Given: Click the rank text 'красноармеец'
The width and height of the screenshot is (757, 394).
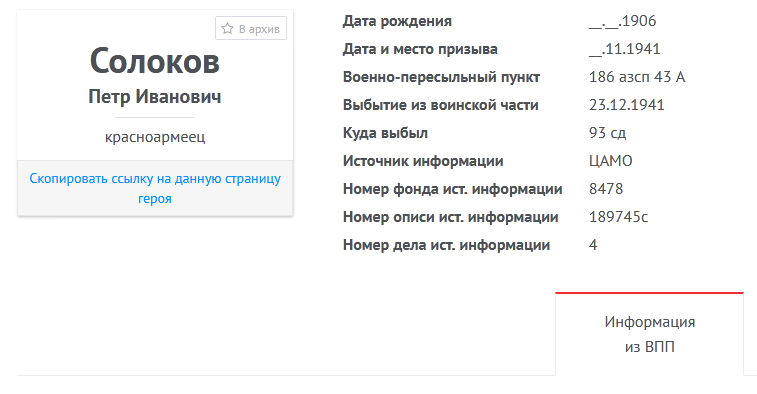Looking at the screenshot, I should click(155, 137).
